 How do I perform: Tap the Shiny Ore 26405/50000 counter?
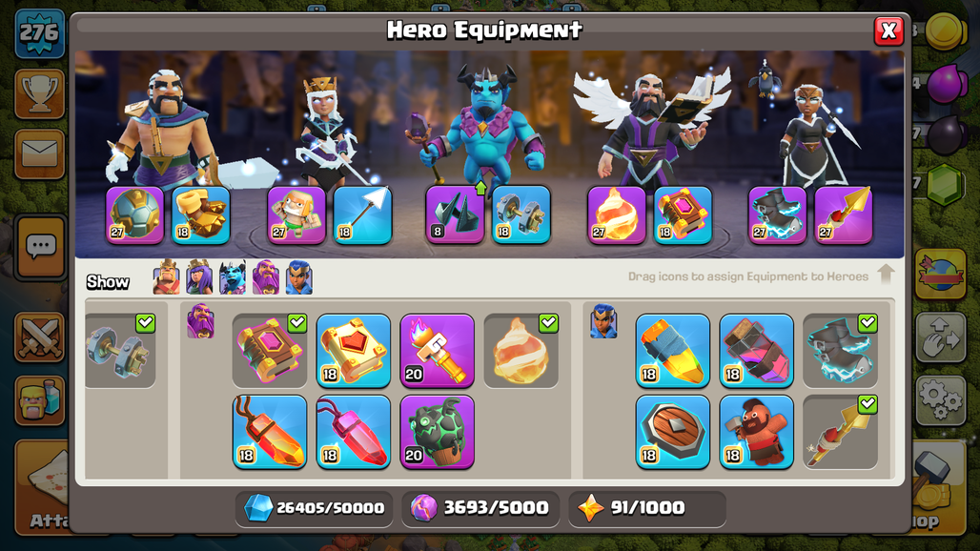[x=314, y=508]
